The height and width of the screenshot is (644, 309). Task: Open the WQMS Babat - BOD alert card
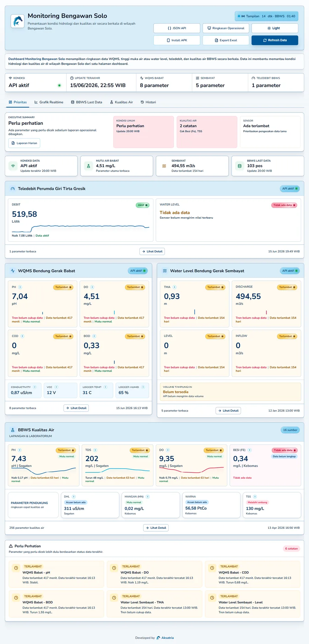(56, 604)
